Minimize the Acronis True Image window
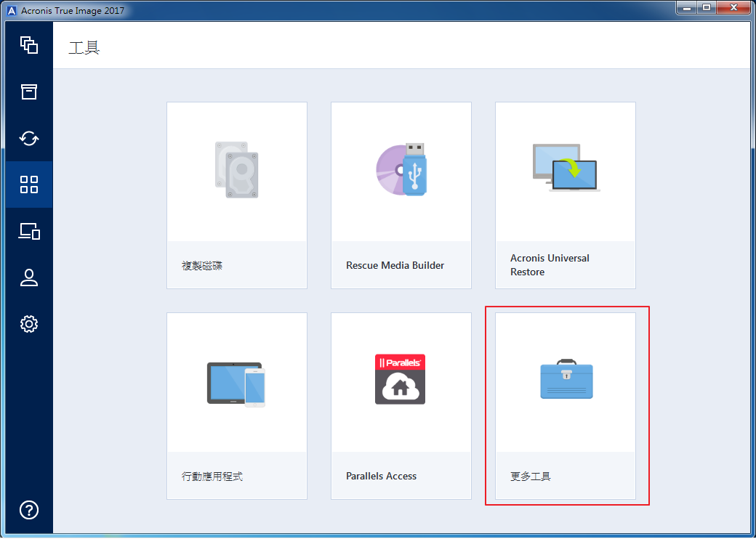Image resolution: width=756 pixels, height=539 pixels. click(x=686, y=7)
